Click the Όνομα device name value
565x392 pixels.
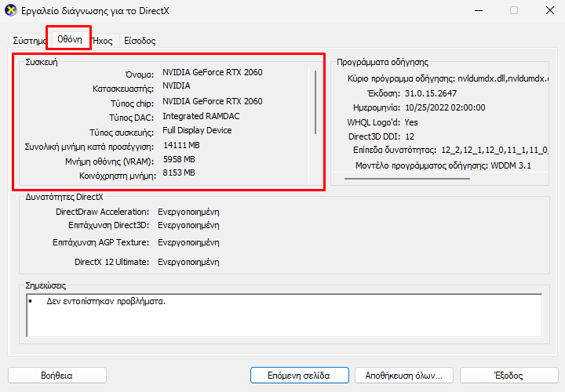point(212,73)
